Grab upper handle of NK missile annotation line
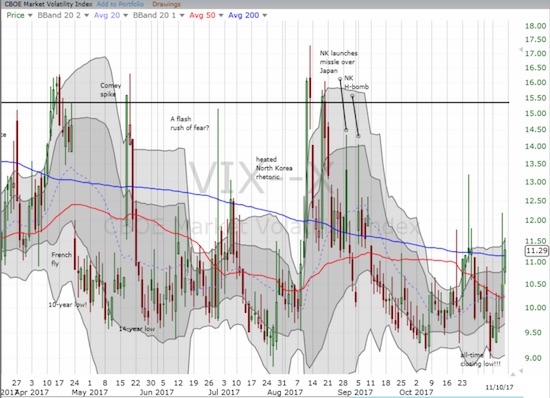Screen dimensions: 550x398 340,79
